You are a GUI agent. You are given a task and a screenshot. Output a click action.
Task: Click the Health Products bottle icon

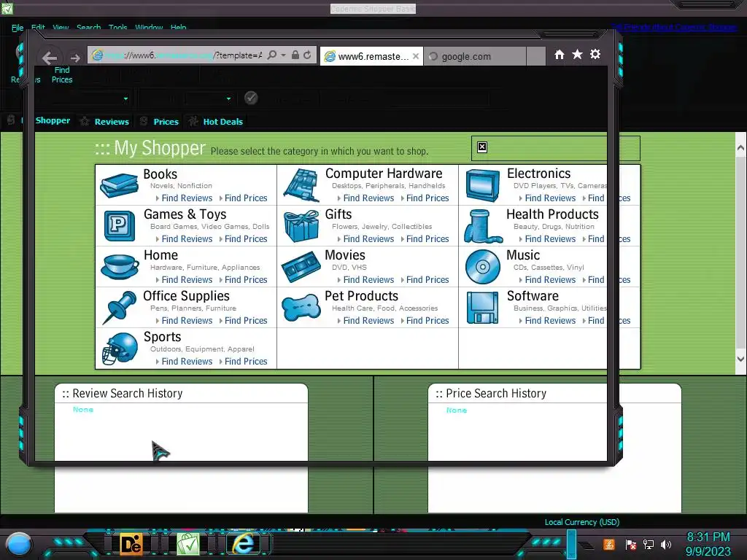click(483, 226)
